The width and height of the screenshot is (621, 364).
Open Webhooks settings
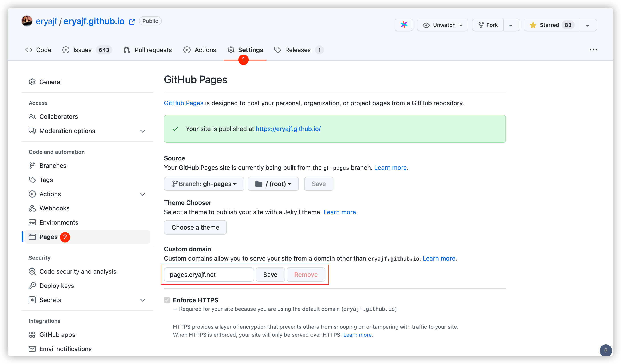(87, 208)
